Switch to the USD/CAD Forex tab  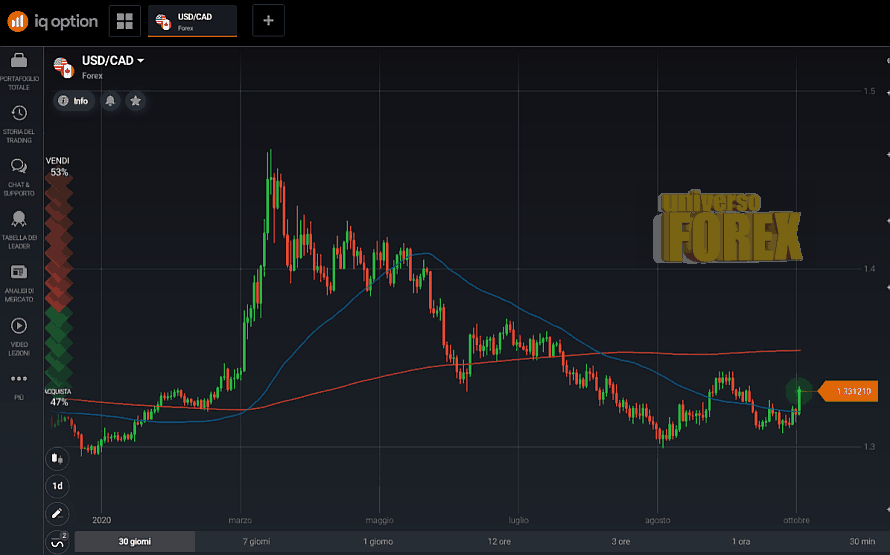point(192,20)
